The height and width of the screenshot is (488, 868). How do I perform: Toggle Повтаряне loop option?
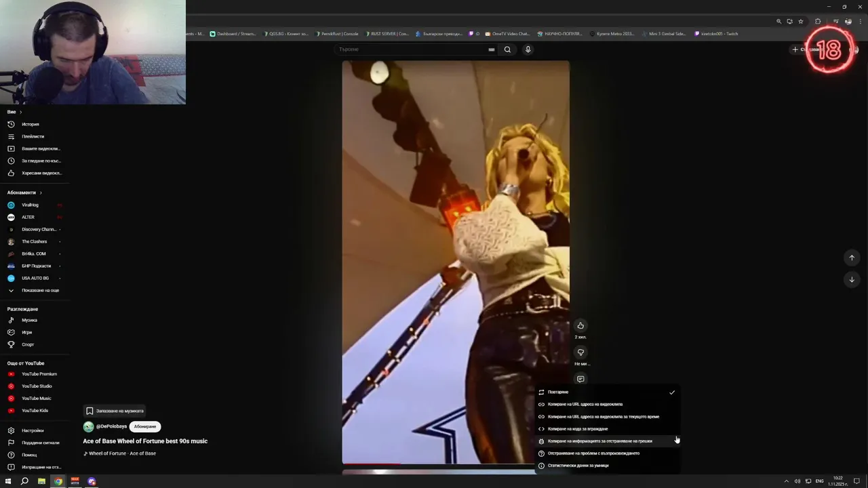tap(607, 392)
